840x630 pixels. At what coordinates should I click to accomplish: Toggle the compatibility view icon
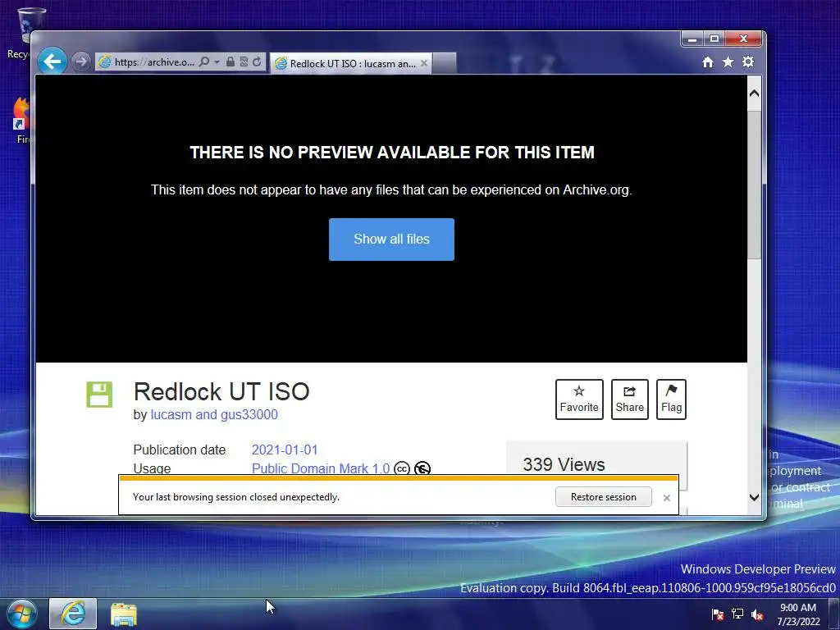click(x=244, y=62)
